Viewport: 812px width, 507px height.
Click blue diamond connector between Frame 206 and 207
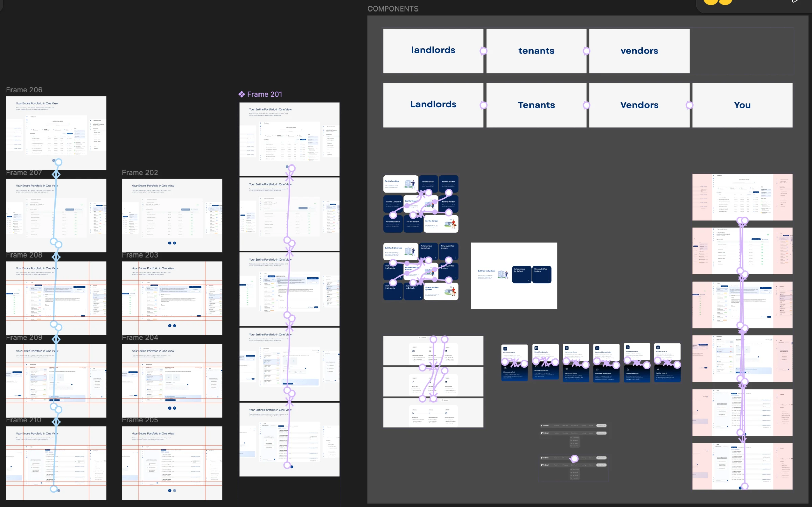[56, 174]
